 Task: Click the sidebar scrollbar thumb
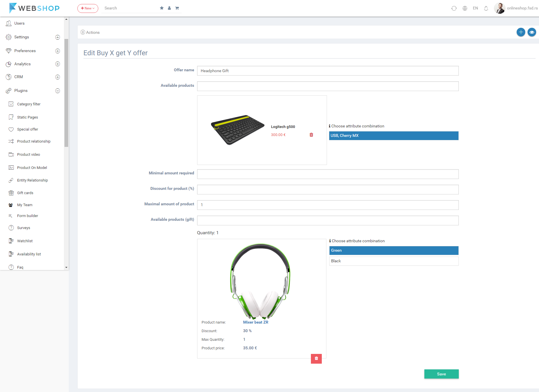coord(66,93)
